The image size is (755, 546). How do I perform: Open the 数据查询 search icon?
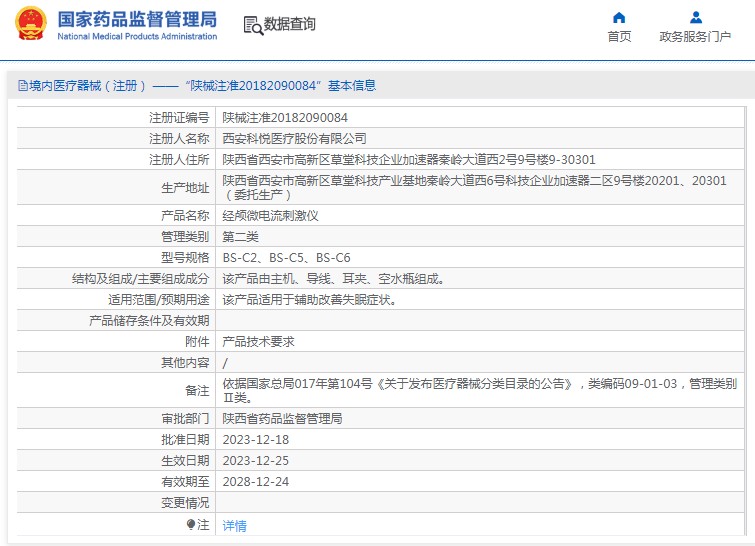tap(253, 25)
